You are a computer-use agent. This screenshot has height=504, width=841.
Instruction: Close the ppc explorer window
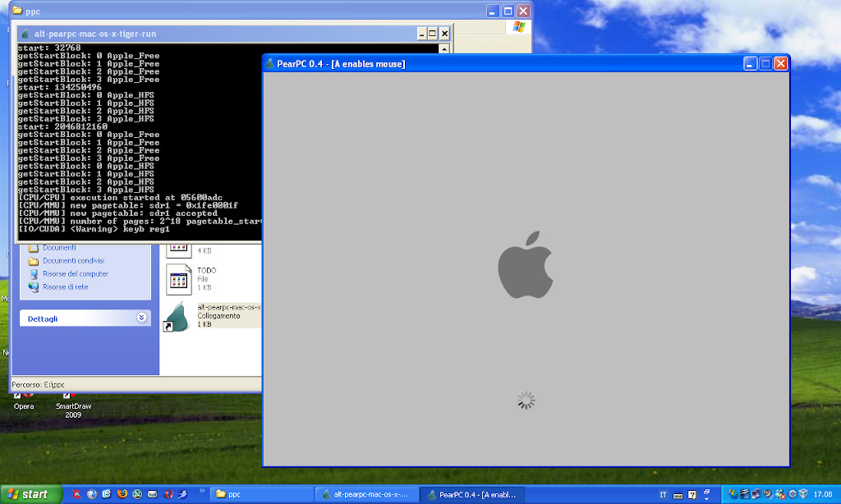(523, 11)
